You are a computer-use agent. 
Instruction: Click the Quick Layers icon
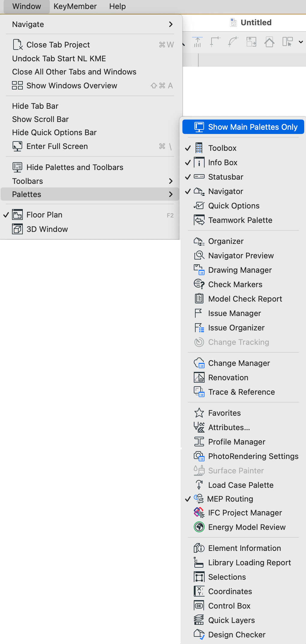199,620
